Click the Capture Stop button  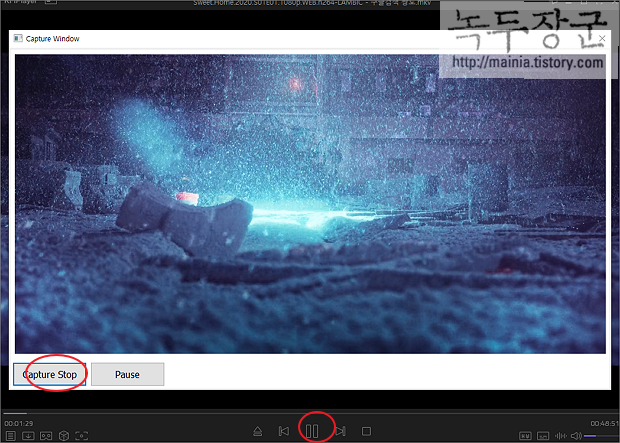click(49, 374)
